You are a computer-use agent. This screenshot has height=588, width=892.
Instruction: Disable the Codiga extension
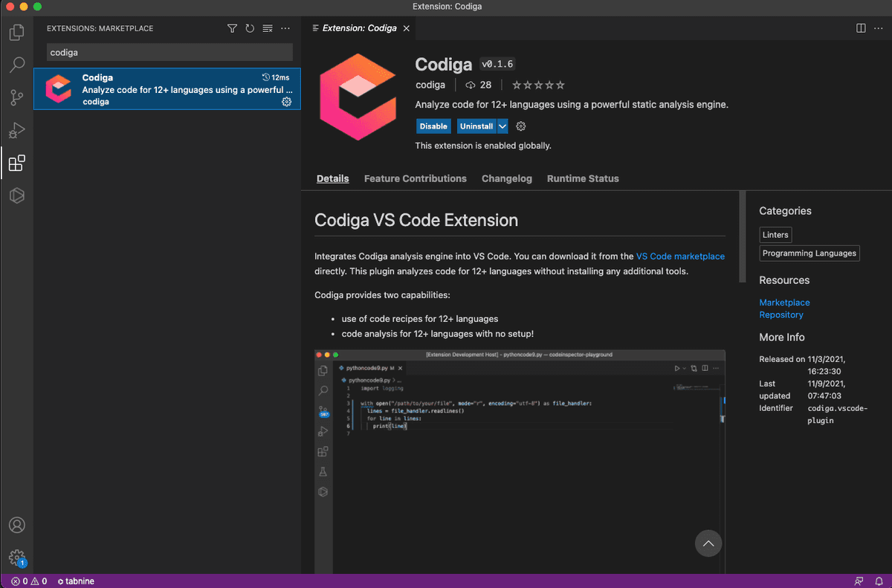433,126
